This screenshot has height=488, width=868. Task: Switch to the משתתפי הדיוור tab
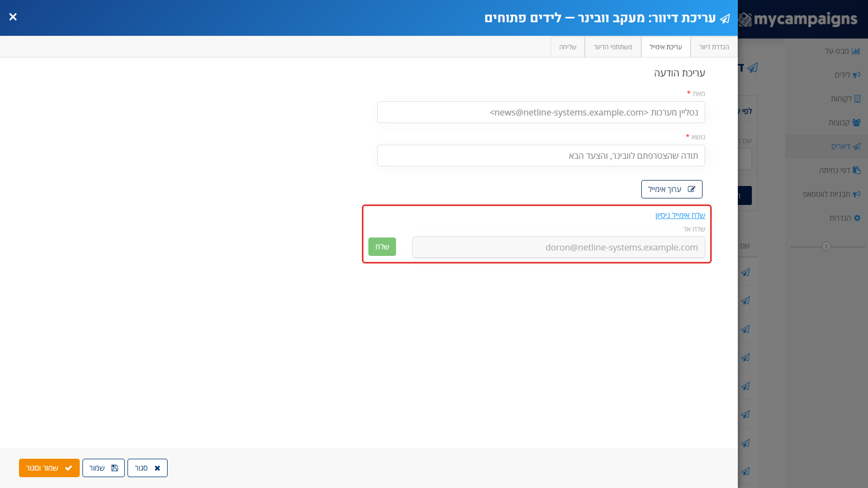613,47
